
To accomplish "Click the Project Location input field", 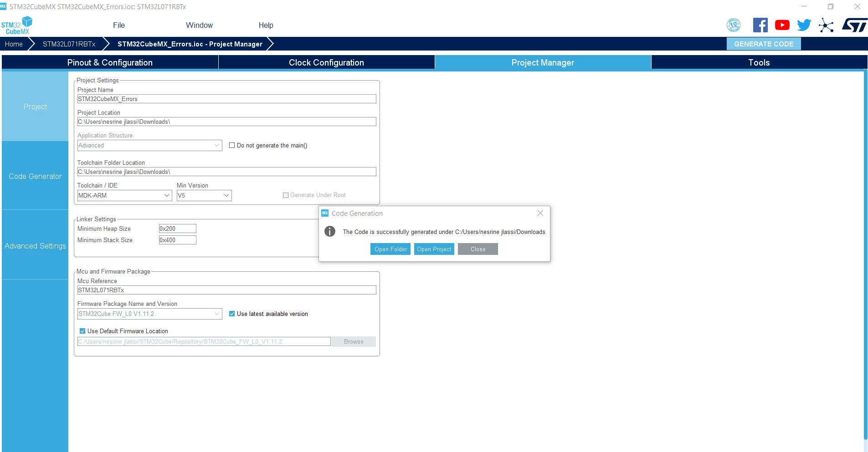I will [227, 122].
